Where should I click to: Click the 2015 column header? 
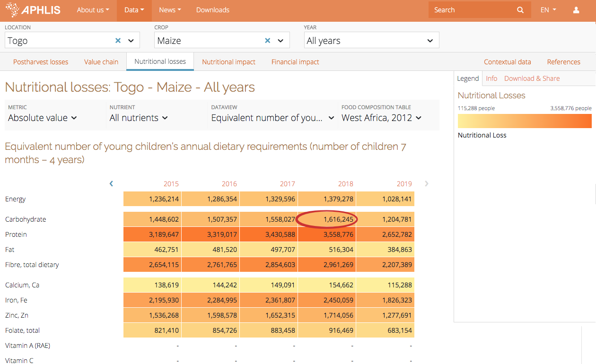[171, 184]
